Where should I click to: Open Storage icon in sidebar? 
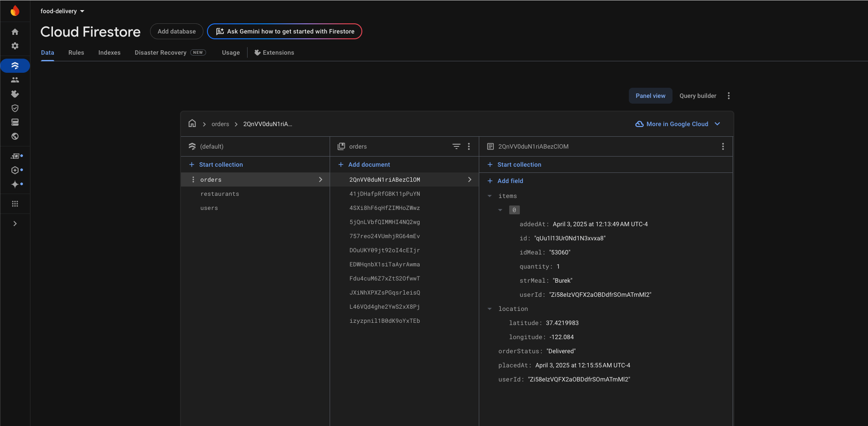[x=15, y=122]
